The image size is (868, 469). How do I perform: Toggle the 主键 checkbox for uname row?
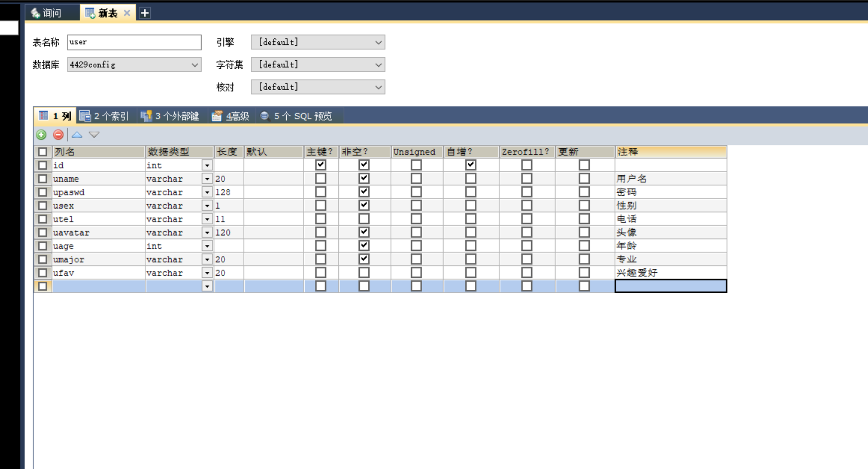(x=321, y=178)
